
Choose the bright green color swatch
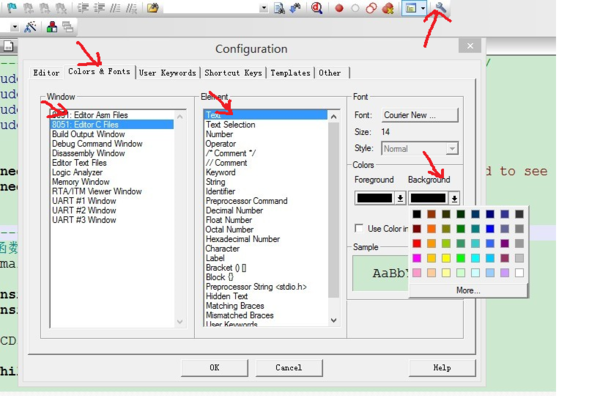461,258
